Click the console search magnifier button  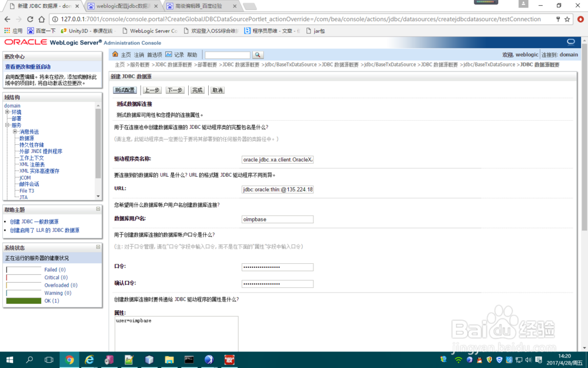[258, 55]
